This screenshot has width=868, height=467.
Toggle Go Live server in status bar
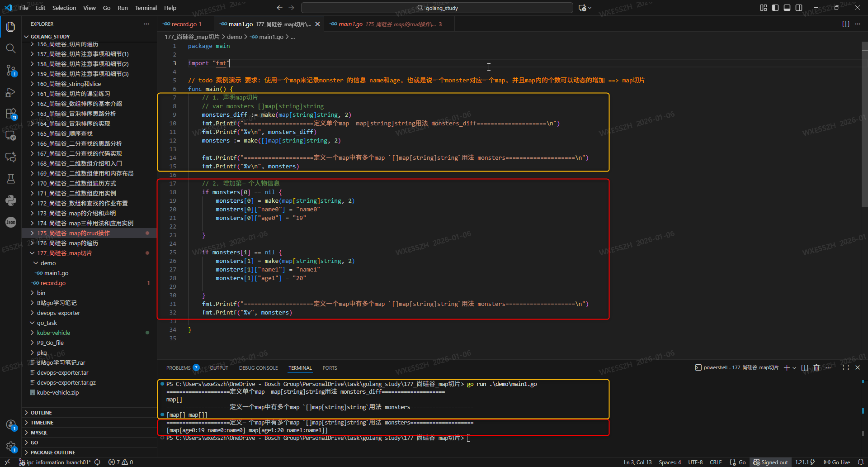837,462
